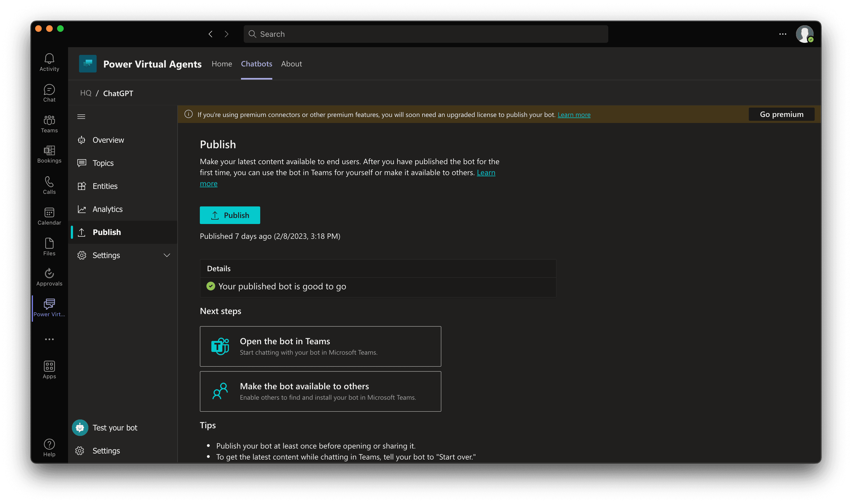Click the Search input field
This screenshot has width=852, height=504.
pos(426,34)
